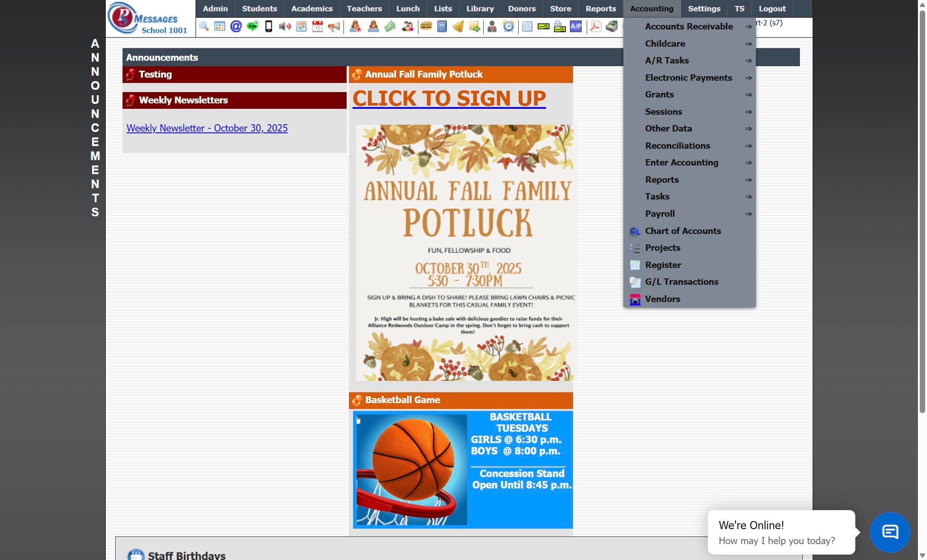The width and height of the screenshot is (927, 560).
Task: Click the PDF document icon
Action: pos(595,27)
